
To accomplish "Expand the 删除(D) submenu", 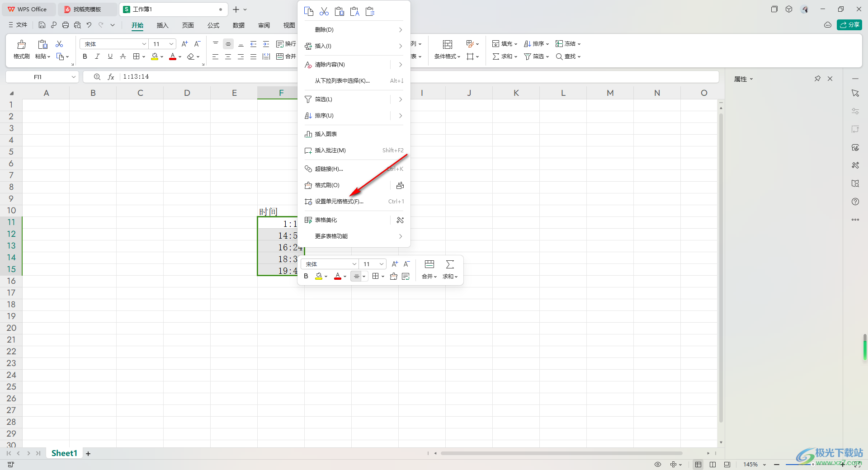I will (x=354, y=30).
